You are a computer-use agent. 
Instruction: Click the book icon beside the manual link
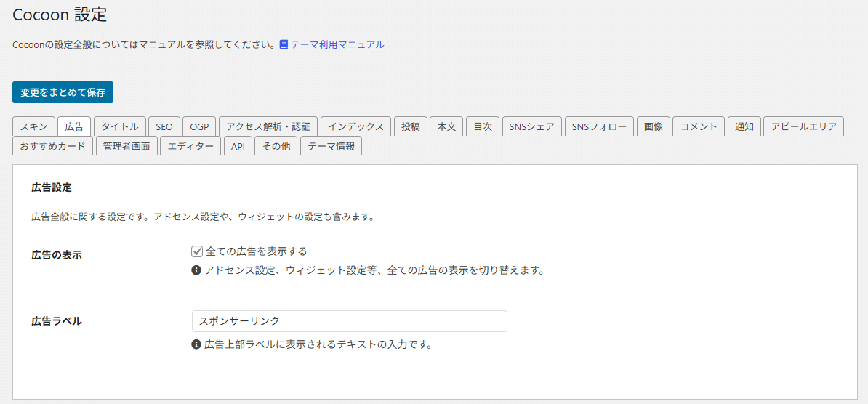tap(284, 44)
